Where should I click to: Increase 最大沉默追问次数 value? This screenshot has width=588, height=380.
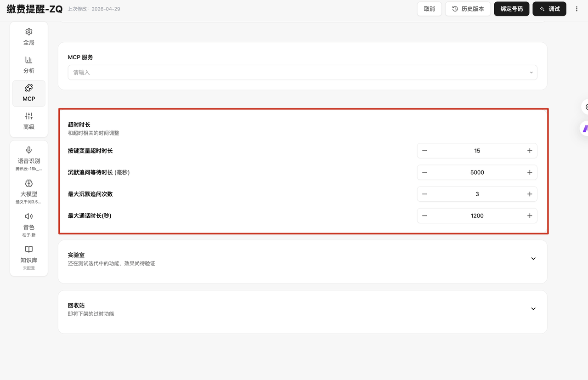click(530, 194)
